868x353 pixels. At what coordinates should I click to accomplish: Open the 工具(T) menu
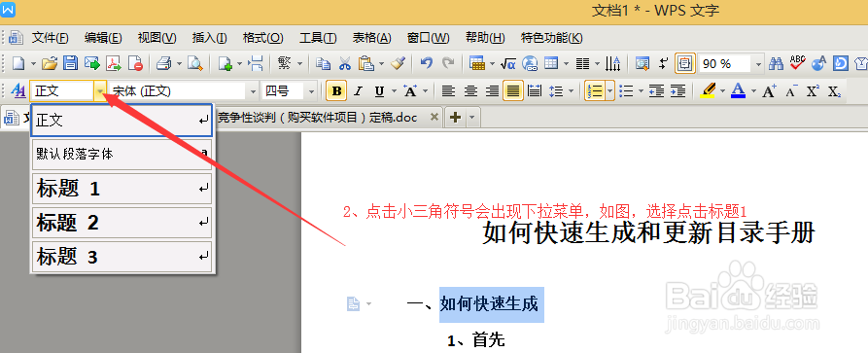click(318, 38)
